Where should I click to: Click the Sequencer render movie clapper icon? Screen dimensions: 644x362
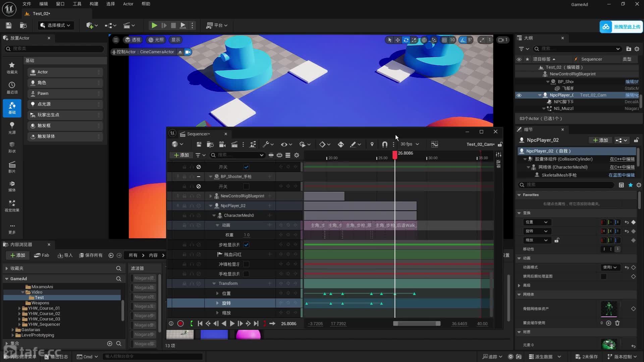(234, 144)
